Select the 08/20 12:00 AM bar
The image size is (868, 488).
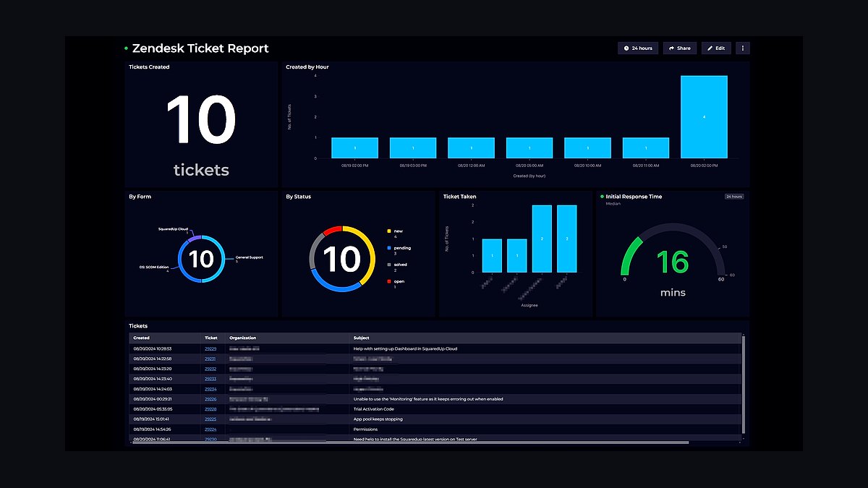[471, 147]
